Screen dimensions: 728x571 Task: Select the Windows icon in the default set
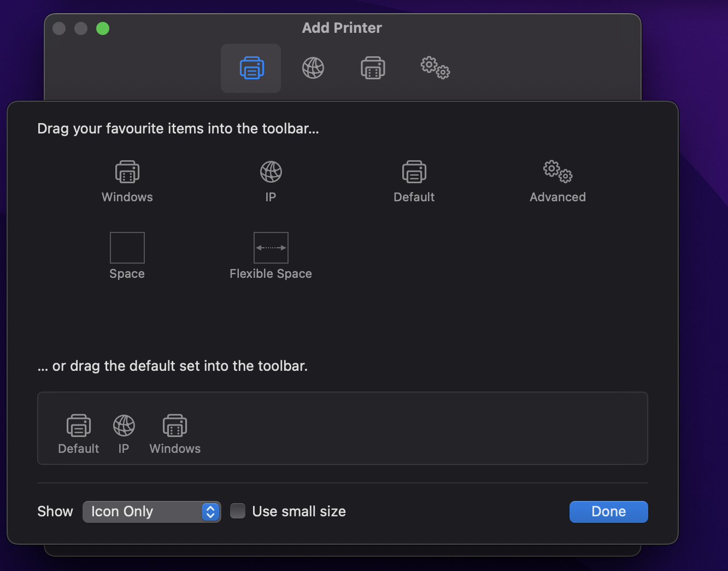[x=175, y=432]
